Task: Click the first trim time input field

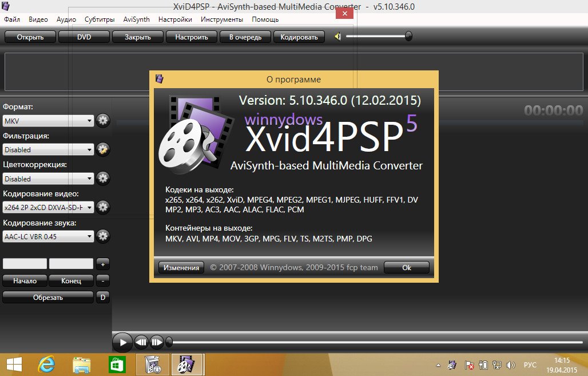Action: [x=25, y=264]
